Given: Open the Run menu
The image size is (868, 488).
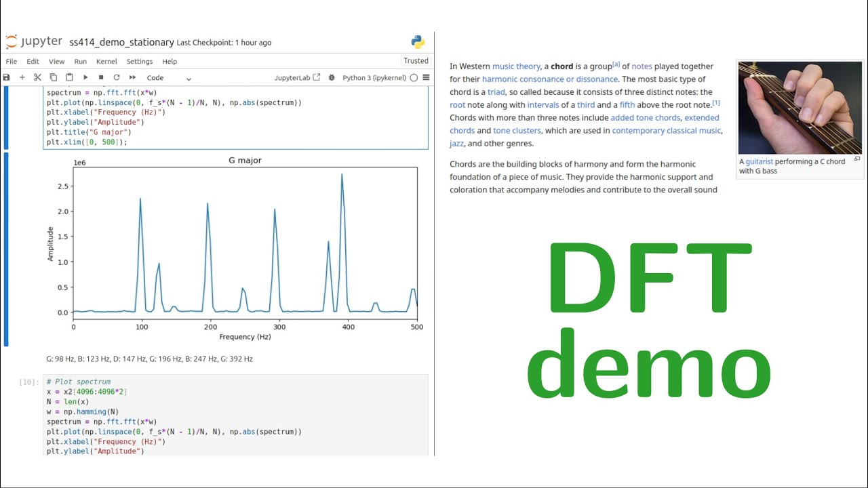Looking at the screenshot, I should [x=80, y=61].
